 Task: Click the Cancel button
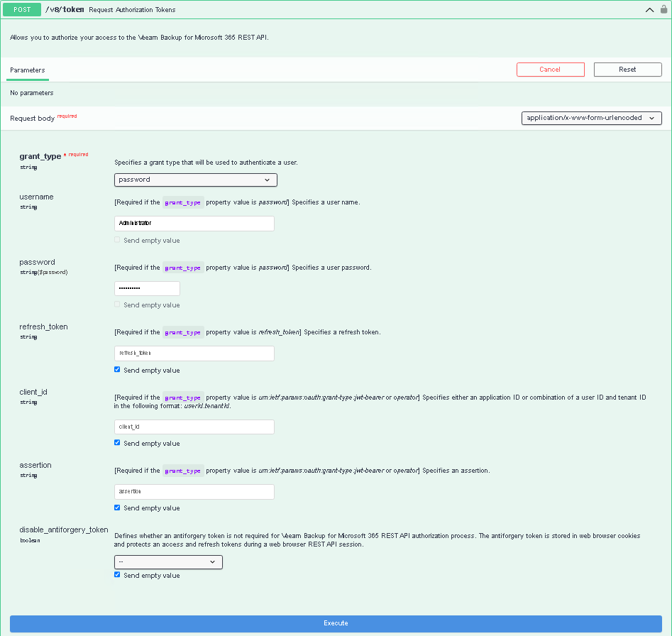point(551,69)
